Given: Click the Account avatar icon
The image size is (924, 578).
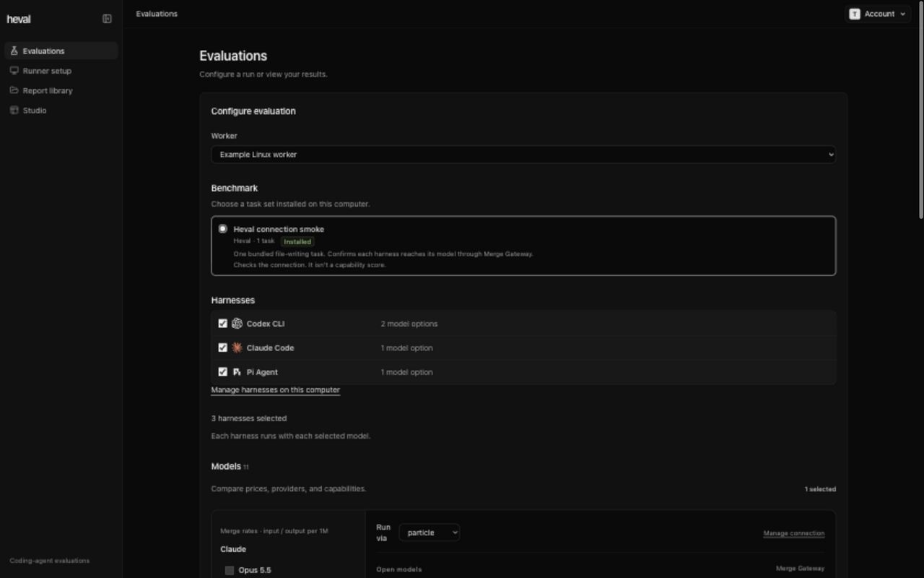Looking at the screenshot, I should [x=855, y=14].
